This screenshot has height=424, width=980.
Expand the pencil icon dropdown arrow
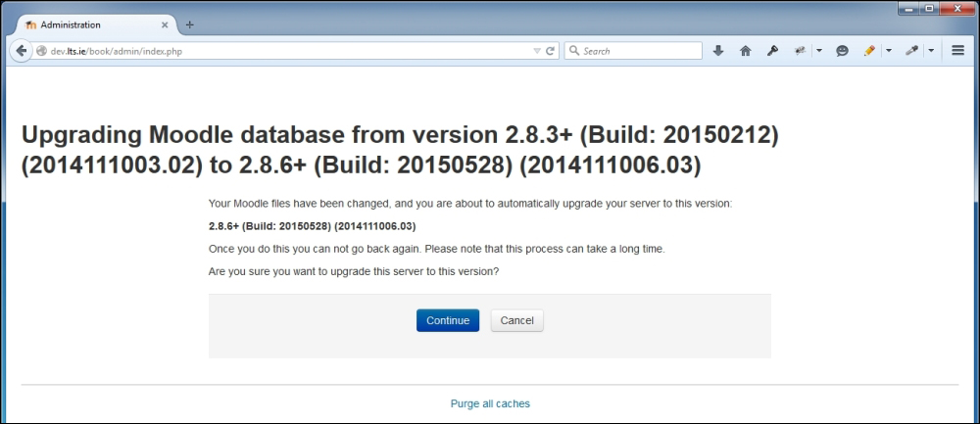click(x=889, y=51)
